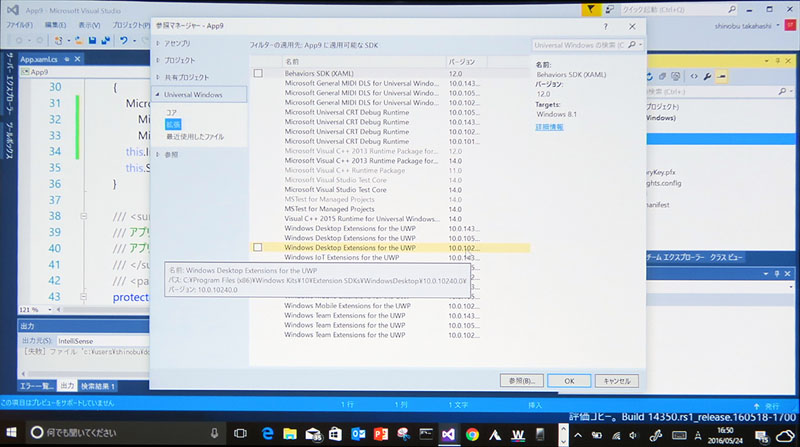This screenshot has width=800, height=447.
Task: Open the 編集(E) menu
Action: (x=55, y=24)
